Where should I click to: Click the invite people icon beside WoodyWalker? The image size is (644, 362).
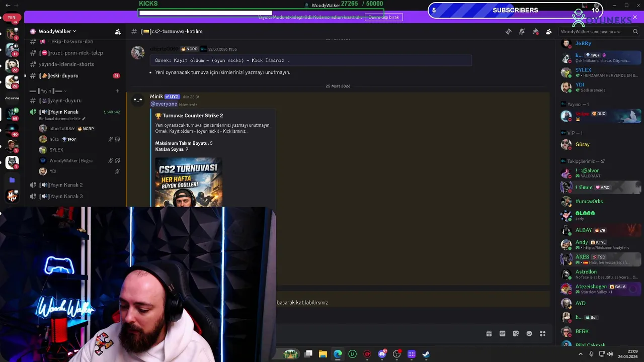pyautogui.click(x=118, y=32)
